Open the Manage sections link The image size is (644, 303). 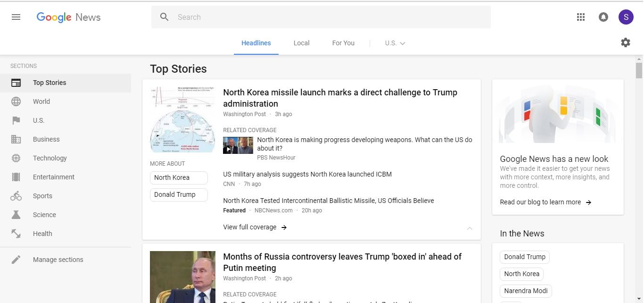(x=58, y=260)
